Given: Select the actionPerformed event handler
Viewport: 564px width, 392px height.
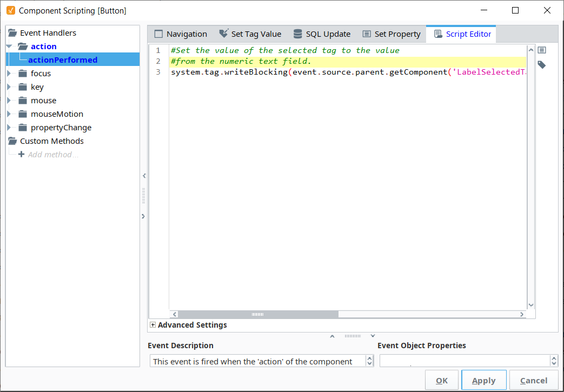Looking at the screenshot, I should [63, 60].
